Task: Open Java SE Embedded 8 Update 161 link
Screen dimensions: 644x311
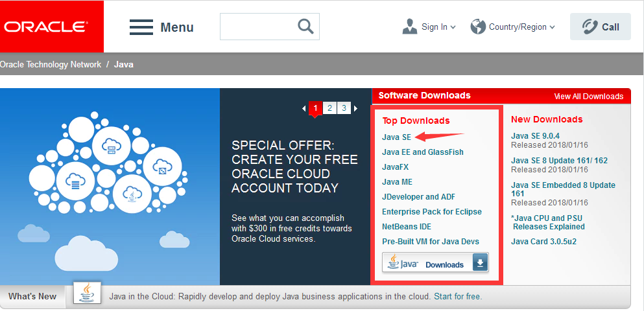Action: pos(563,189)
